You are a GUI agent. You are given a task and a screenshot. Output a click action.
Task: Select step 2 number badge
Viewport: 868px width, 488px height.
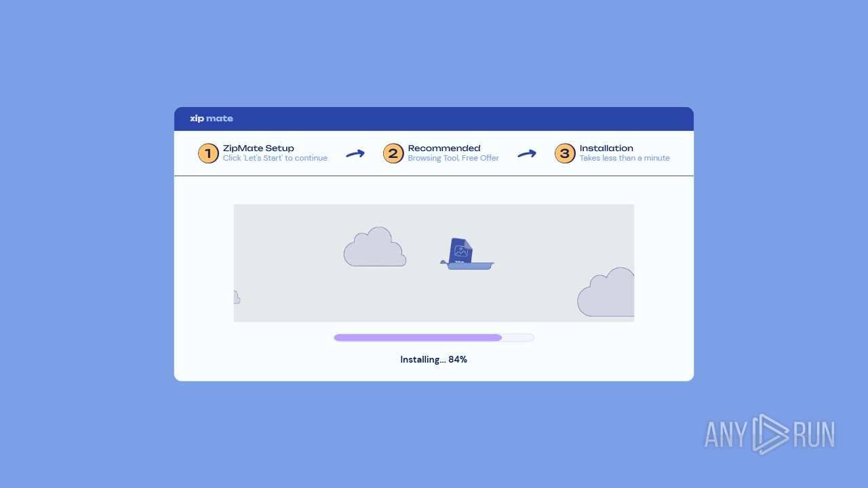393,153
